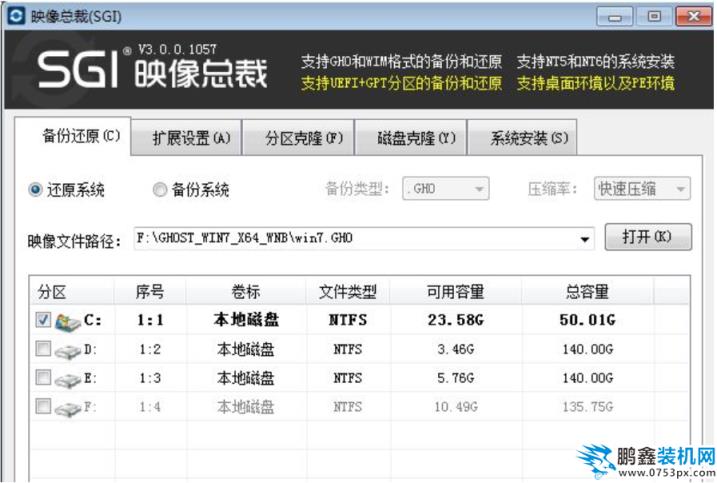Click the 打开(K) button

click(648, 237)
